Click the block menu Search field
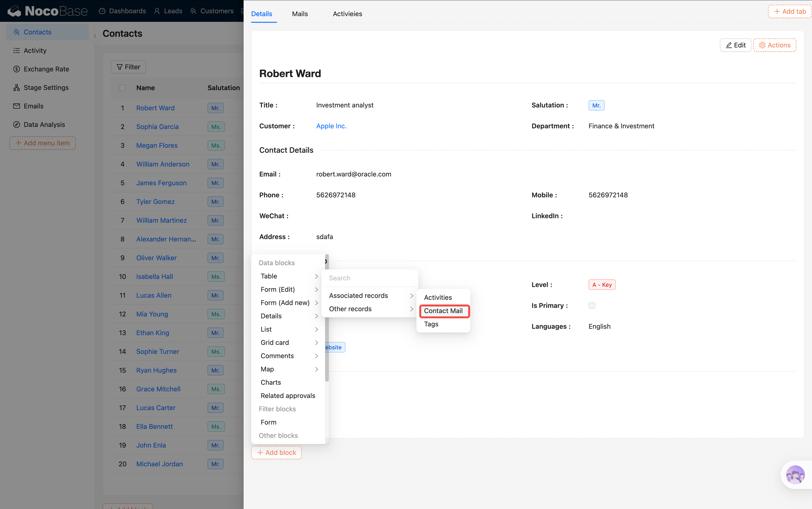The width and height of the screenshot is (812, 509). pyautogui.click(x=370, y=278)
